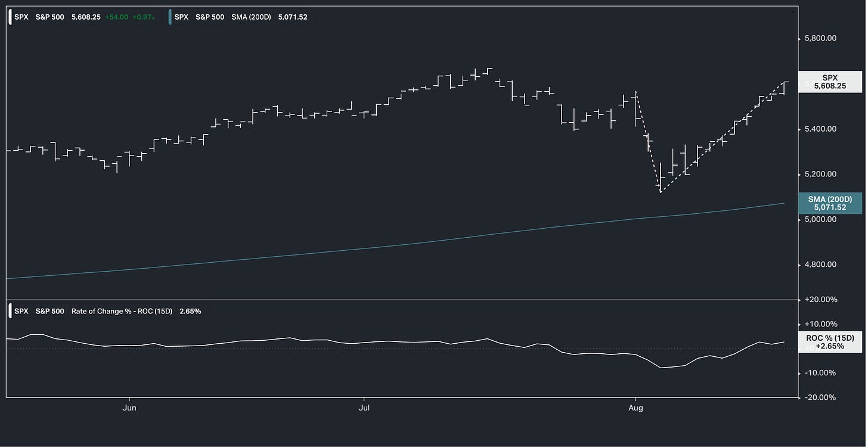Click the 5,200.00 price axis label
The height and width of the screenshot is (448, 868).
pyautogui.click(x=820, y=175)
